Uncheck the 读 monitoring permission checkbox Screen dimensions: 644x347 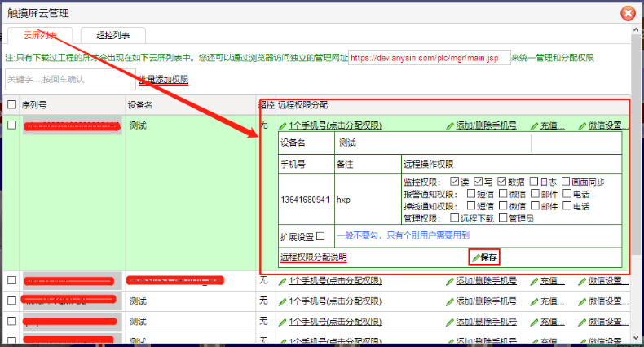tap(454, 182)
